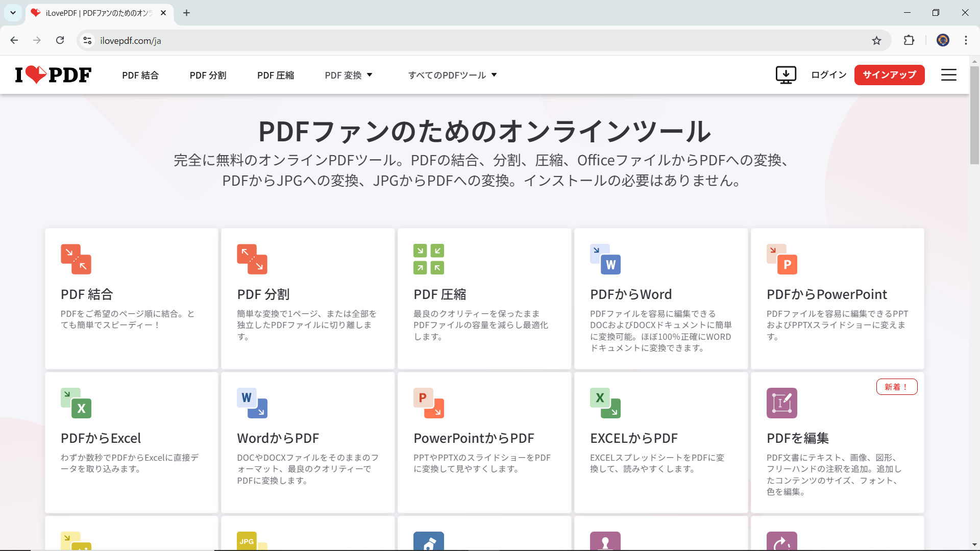
Task: Click the blue signature tool icon in the bottom row
Action: [429, 541]
